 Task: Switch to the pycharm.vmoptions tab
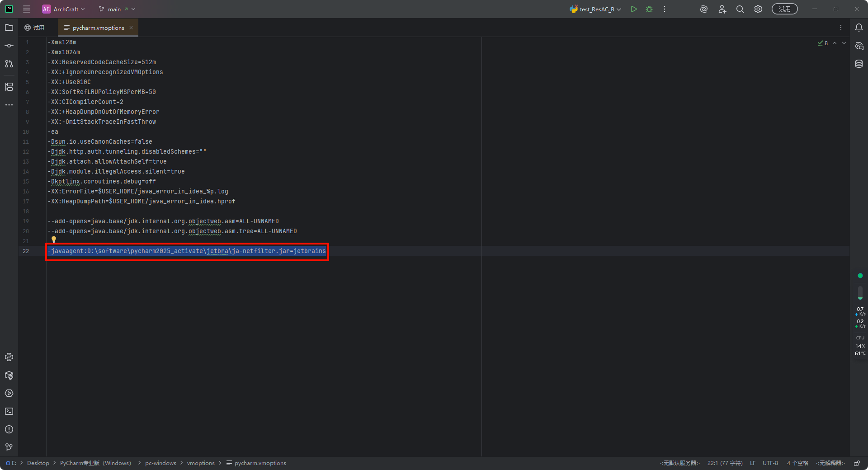(x=97, y=28)
